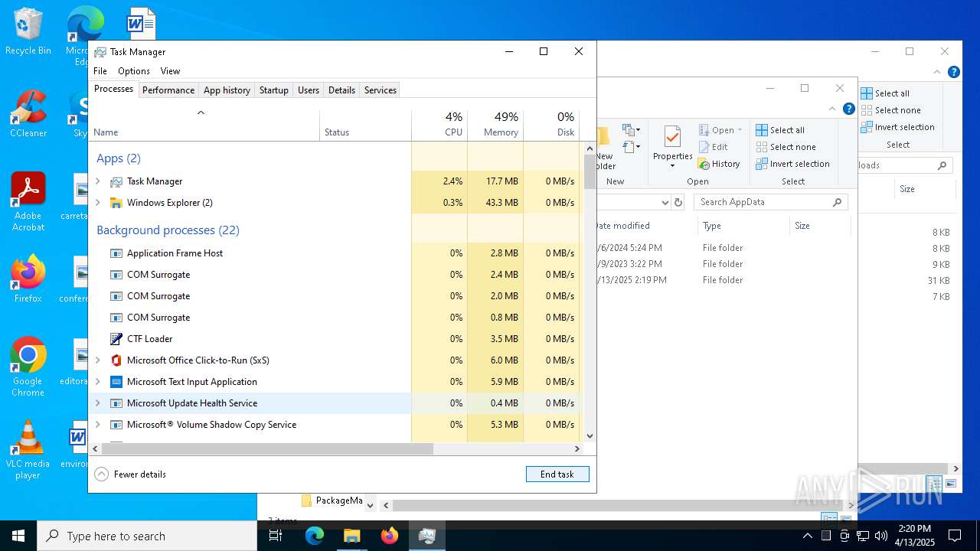Image resolution: width=980 pixels, height=551 pixels.
Task: Switch to the Users tab
Action: (309, 90)
